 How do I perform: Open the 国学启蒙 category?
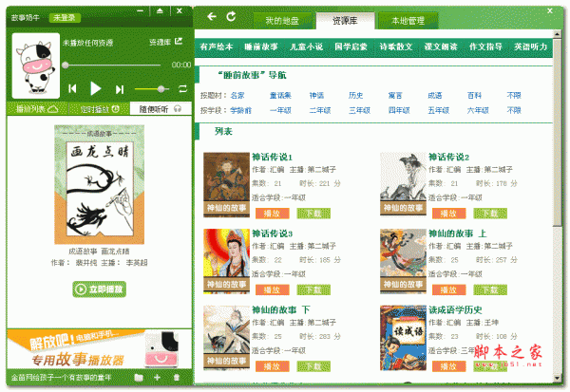click(x=351, y=47)
